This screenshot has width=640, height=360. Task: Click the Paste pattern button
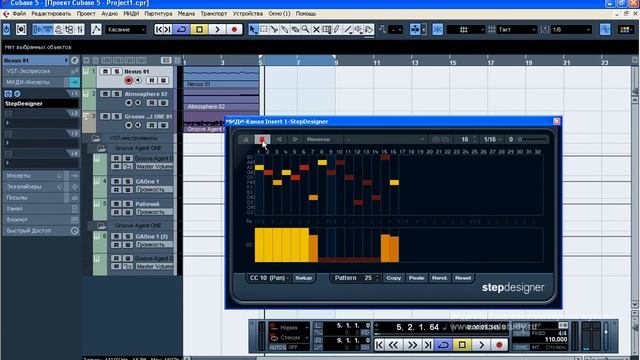[x=416, y=278]
